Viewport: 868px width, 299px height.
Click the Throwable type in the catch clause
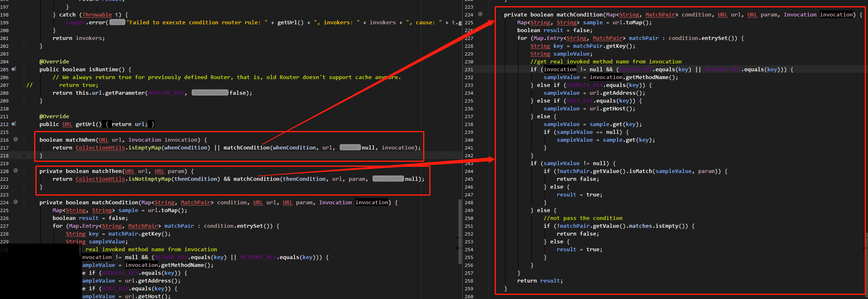[x=97, y=15]
